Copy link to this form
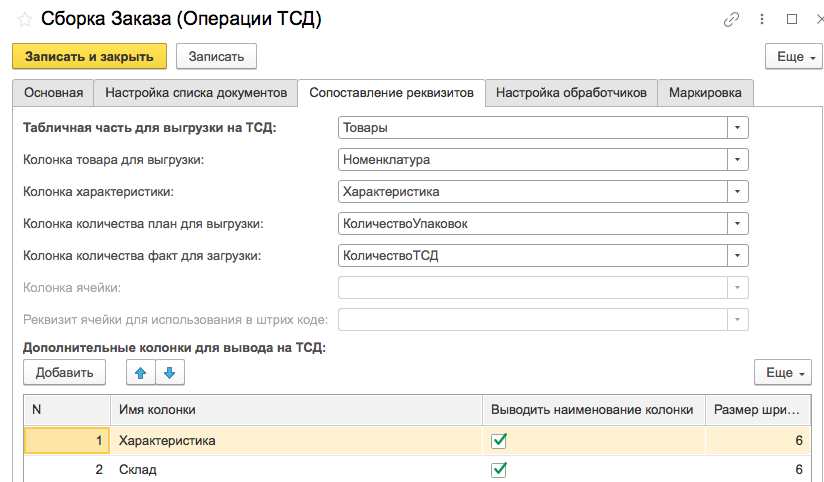 [731, 20]
